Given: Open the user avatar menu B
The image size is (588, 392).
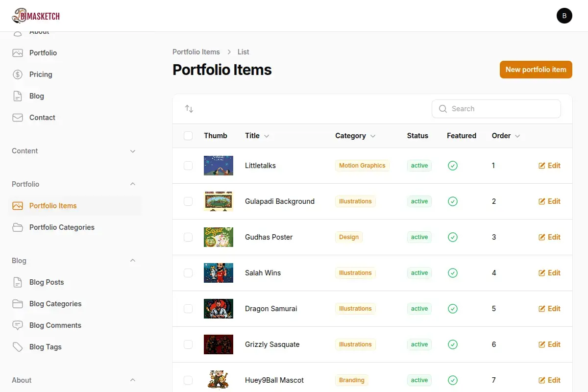Looking at the screenshot, I should pos(564,16).
